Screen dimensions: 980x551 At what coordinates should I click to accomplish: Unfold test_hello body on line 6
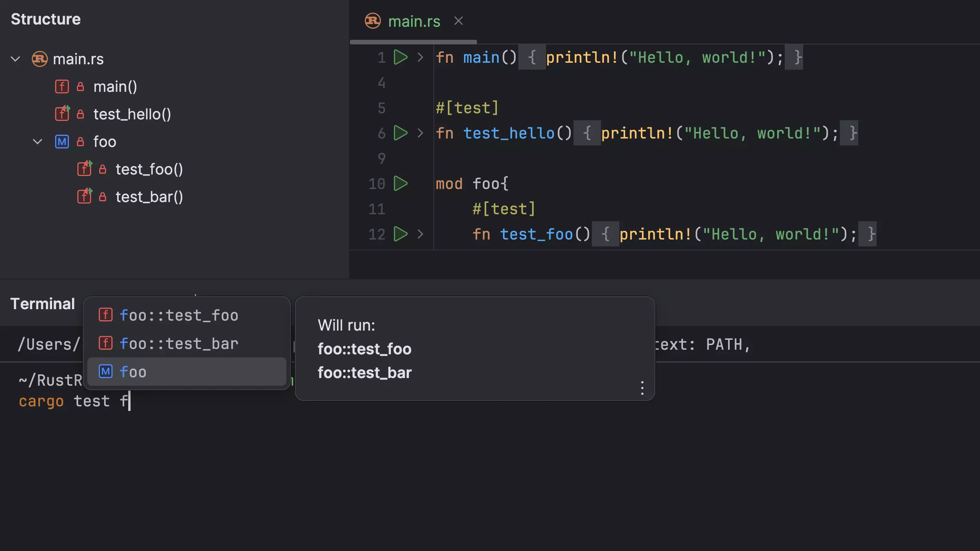click(420, 133)
